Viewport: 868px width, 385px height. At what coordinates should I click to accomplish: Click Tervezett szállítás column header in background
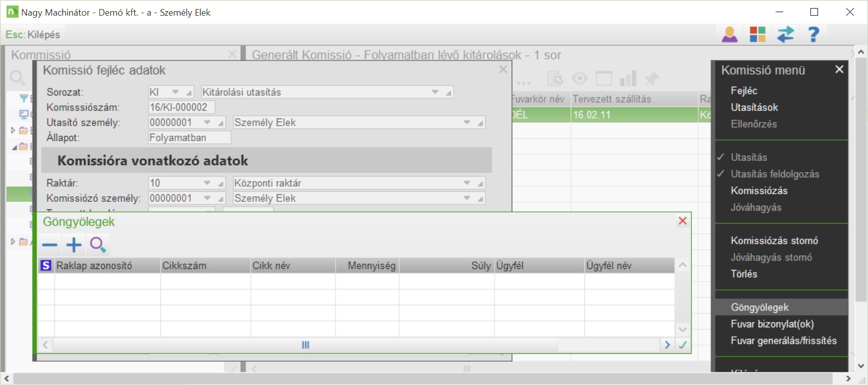click(x=634, y=99)
